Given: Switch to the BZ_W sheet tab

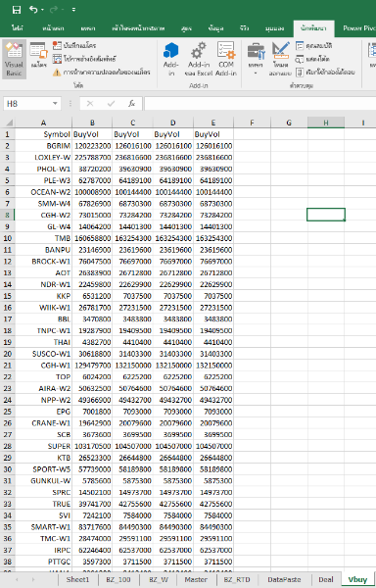Looking at the screenshot, I should pos(159,579).
